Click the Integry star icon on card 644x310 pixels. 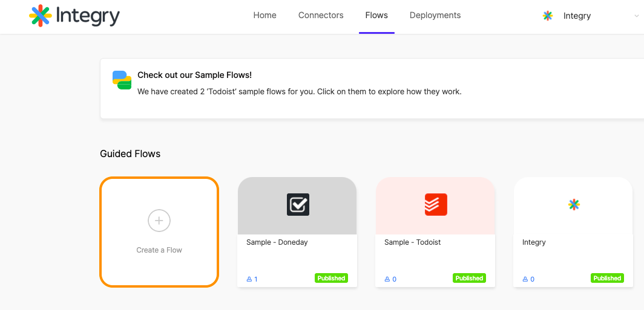click(574, 205)
